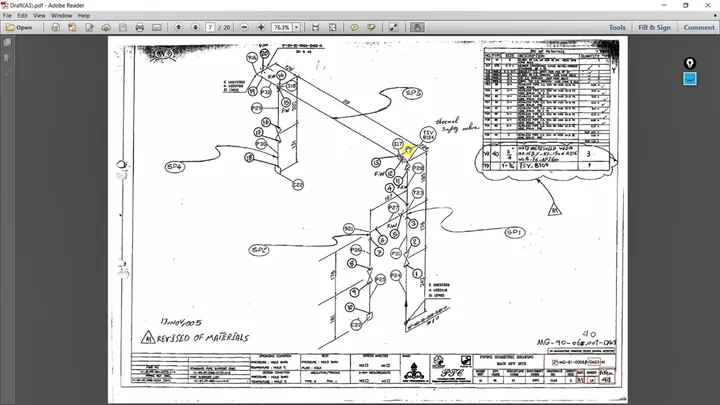Open the View menu
This screenshot has height=405, width=720.
[39, 16]
